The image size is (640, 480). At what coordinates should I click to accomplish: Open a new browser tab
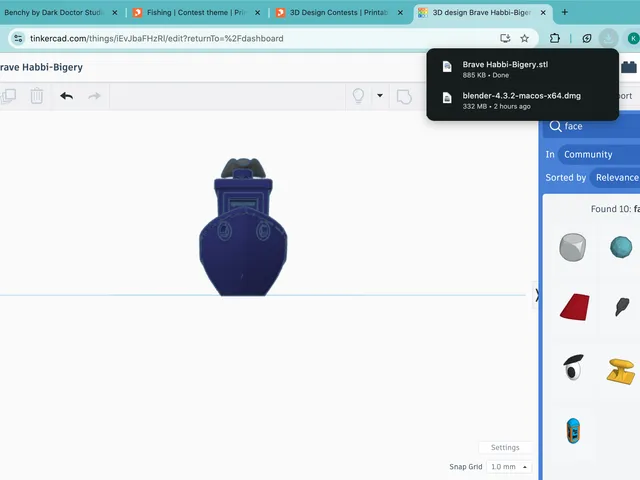pos(564,12)
